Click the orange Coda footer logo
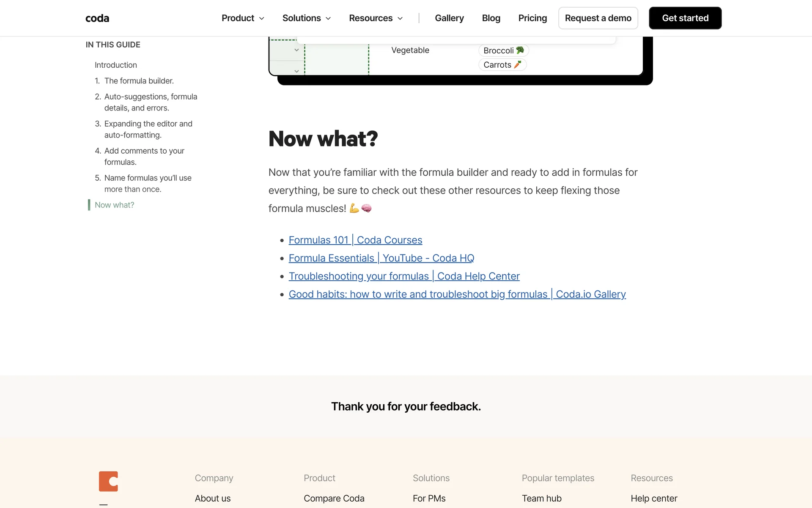 [108, 481]
